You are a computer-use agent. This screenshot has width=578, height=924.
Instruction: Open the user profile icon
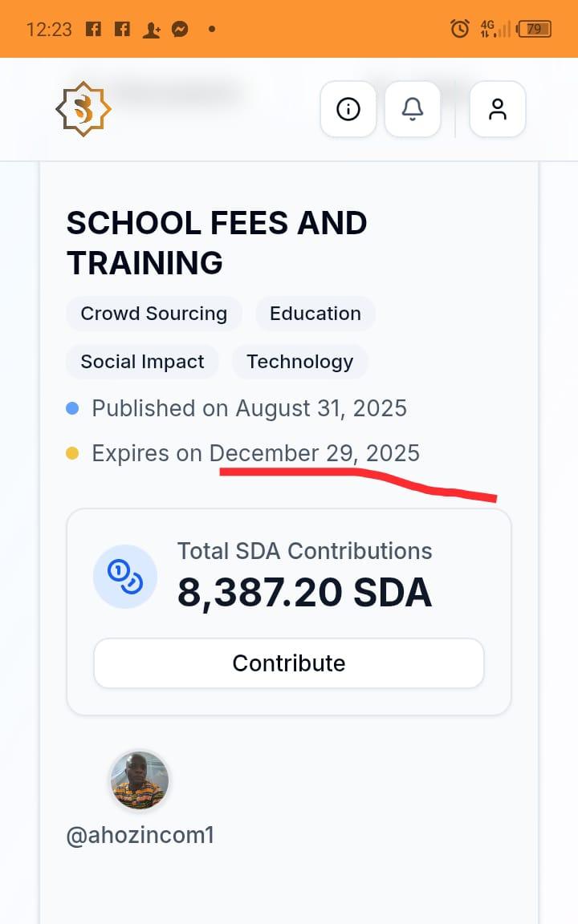click(x=497, y=109)
